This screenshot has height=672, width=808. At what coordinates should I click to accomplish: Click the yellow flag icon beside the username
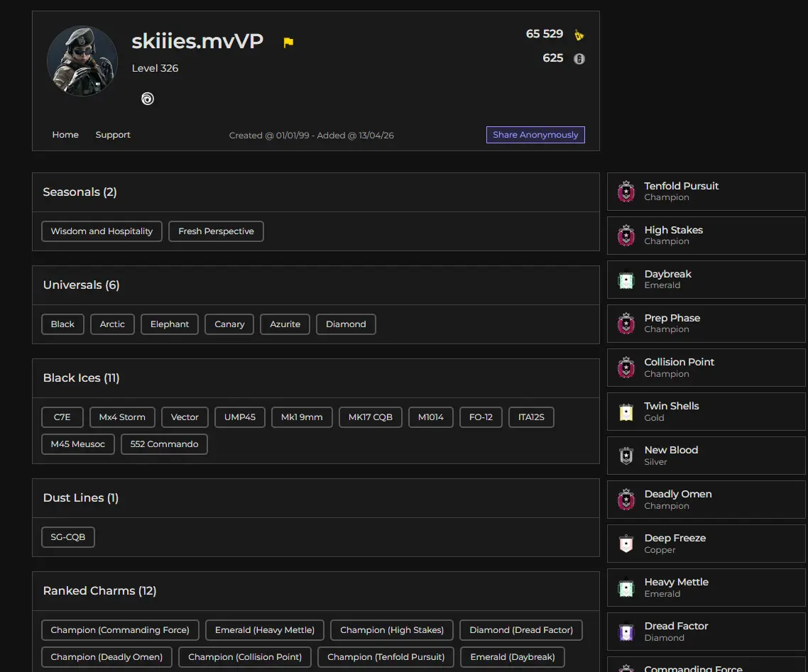click(x=288, y=43)
